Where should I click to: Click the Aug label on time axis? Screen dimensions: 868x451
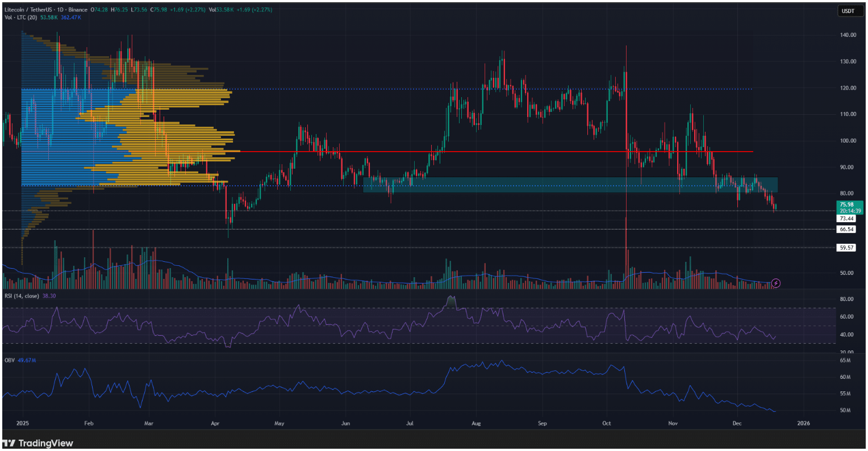(x=476, y=423)
